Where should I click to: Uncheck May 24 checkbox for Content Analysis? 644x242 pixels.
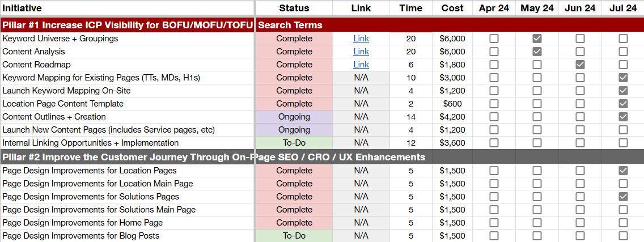(537, 52)
